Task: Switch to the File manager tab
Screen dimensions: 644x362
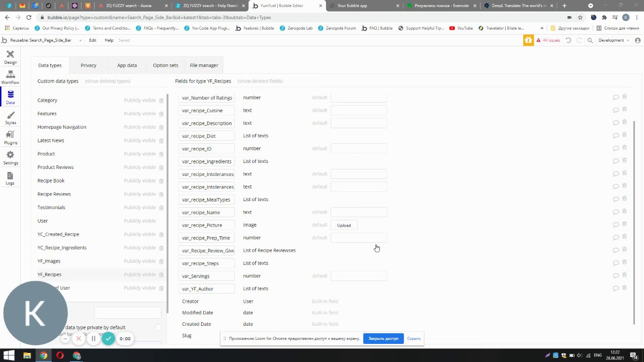Action: 204,65
